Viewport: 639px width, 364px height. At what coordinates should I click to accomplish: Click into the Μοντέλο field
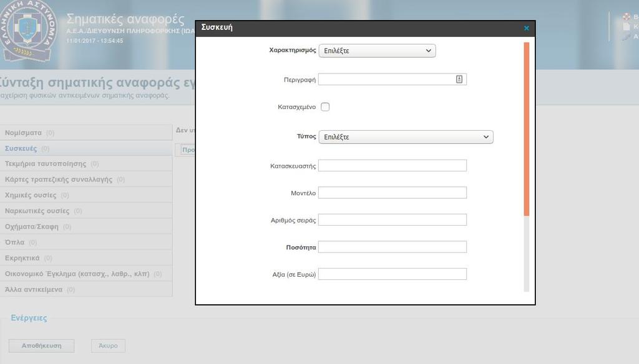pyautogui.click(x=392, y=193)
